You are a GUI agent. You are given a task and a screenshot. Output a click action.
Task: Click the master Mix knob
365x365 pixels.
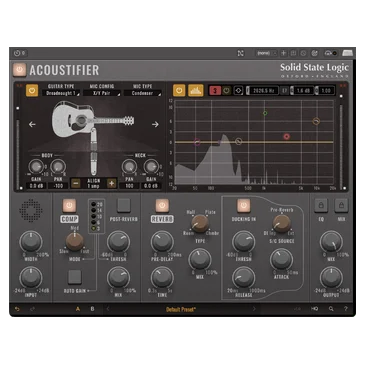click(x=331, y=242)
